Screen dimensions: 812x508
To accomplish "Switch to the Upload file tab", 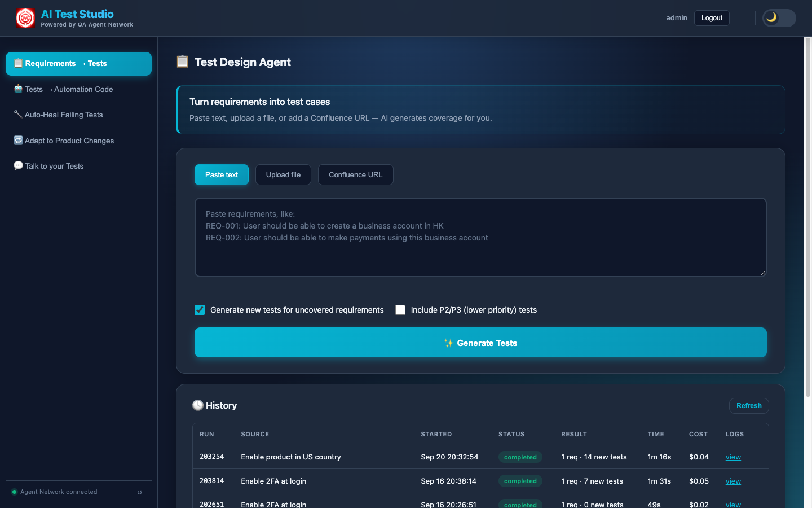I will point(283,175).
